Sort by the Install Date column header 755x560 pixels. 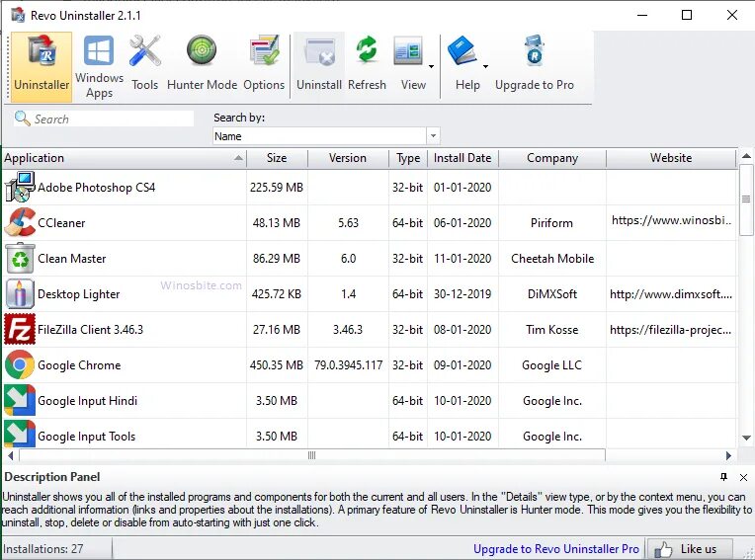pyautogui.click(x=462, y=158)
